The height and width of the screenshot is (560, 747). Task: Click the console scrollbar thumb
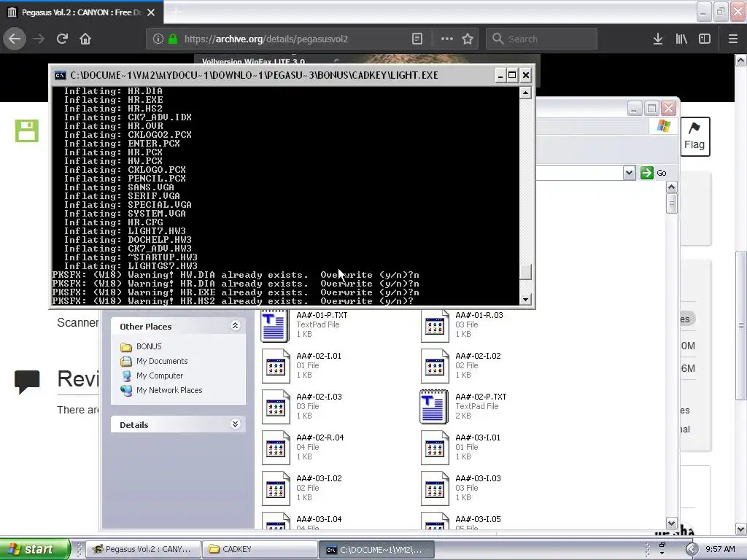point(525,272)
